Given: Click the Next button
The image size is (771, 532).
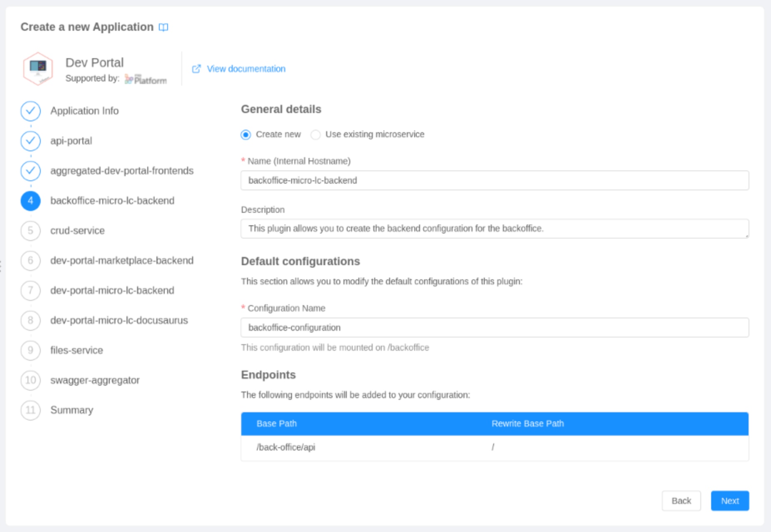Looking at the screenshot, I should [x=729, y=501].
